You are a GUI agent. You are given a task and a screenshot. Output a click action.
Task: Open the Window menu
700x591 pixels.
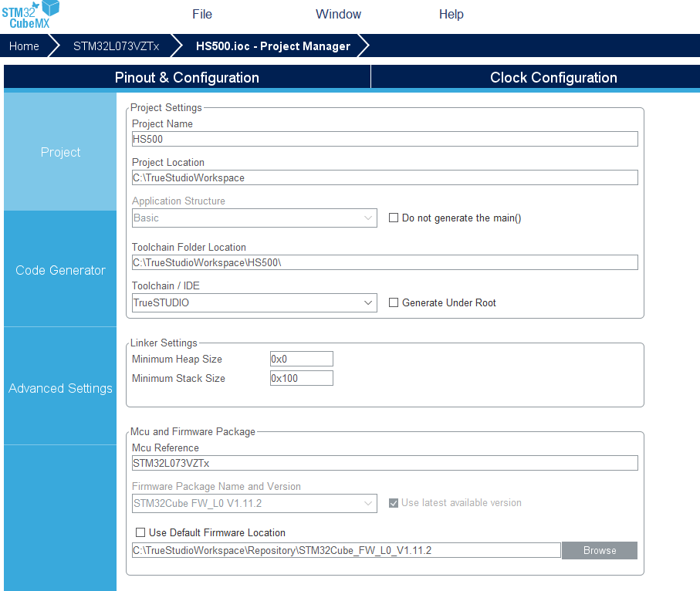(338, 15)
